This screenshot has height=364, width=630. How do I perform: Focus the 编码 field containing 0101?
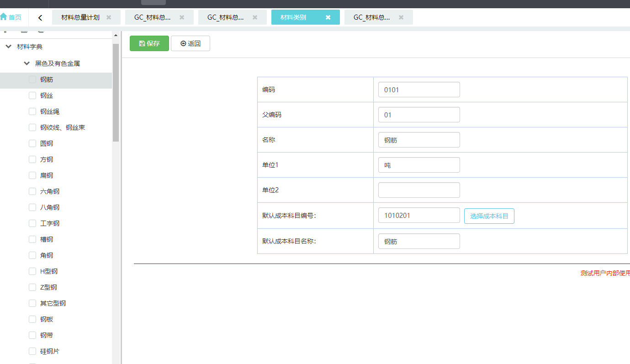pyautogui.click(x=419, y=90)
